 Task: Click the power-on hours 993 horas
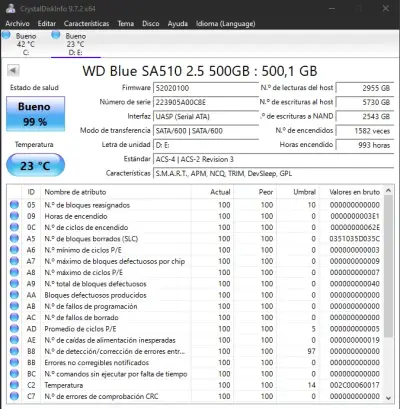365,145
